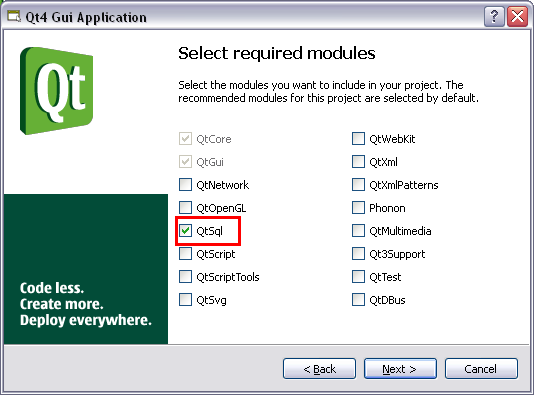Click the title bar window icon
Screen dimensions: 534x395
click(x=14, y=16)
